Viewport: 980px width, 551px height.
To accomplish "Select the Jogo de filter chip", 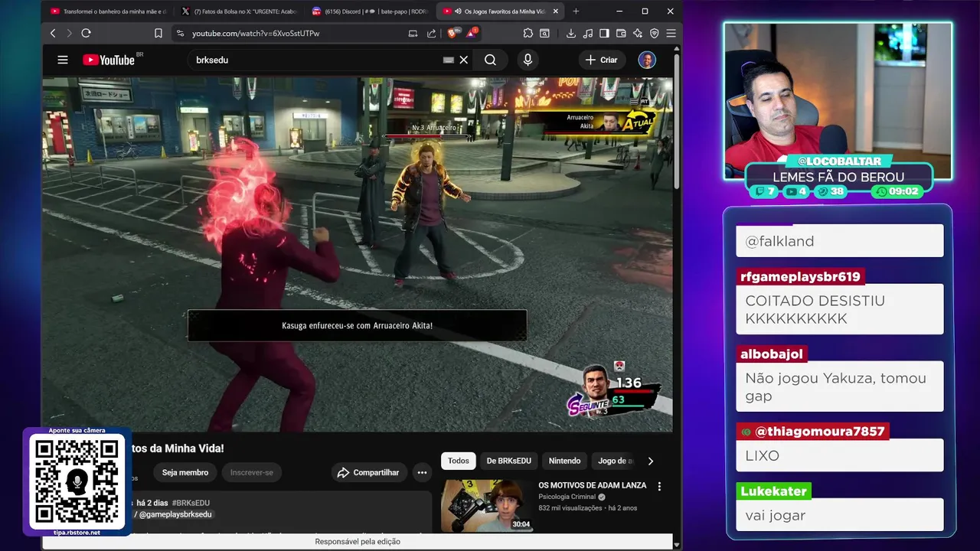I will (x=615, y=461).
